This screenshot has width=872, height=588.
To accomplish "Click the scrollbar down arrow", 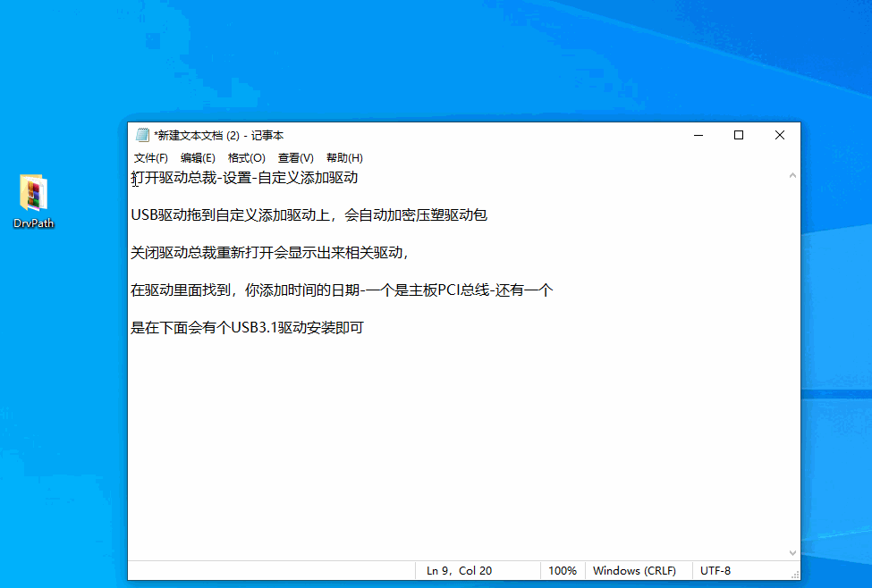I will pyautogui.click(x=792, y=551).
